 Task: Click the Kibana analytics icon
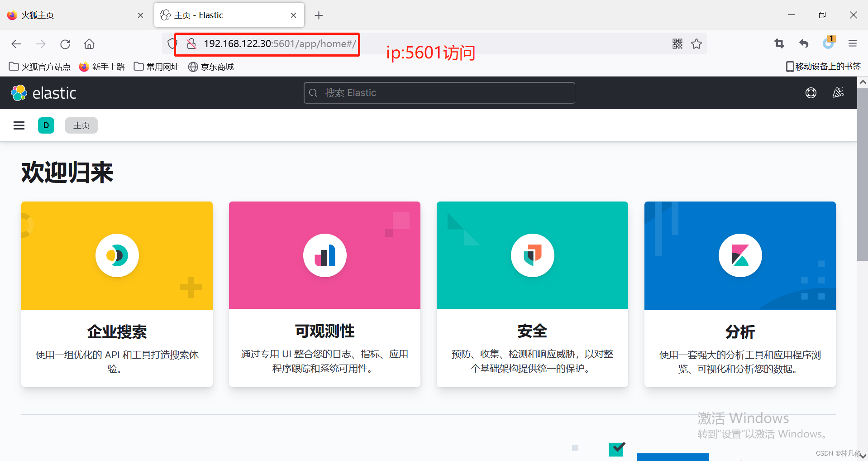pos(740,255)
